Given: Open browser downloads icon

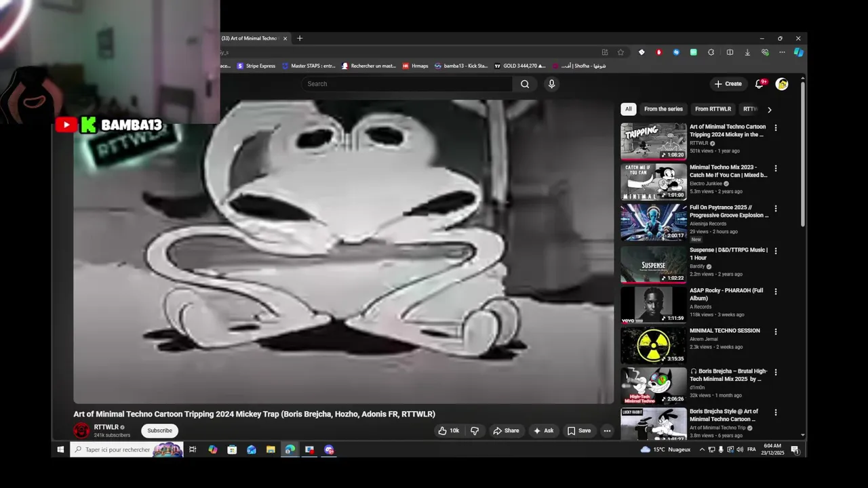Looking at the screenshot, I should click(747, 52).
